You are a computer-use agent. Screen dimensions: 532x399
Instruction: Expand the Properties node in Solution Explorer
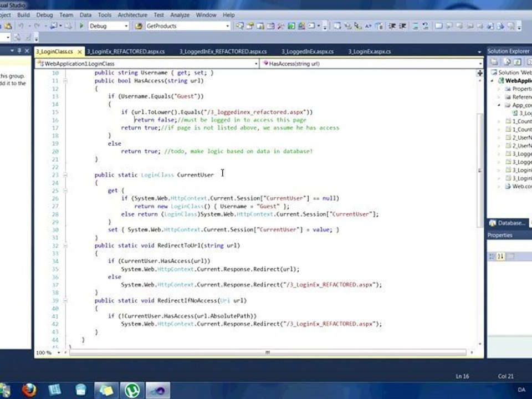point(499,89)
